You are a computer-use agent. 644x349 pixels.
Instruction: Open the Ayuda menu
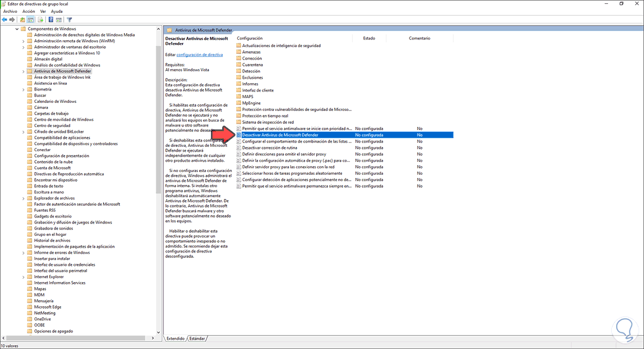pyautogui.click(x=56, y=11)
